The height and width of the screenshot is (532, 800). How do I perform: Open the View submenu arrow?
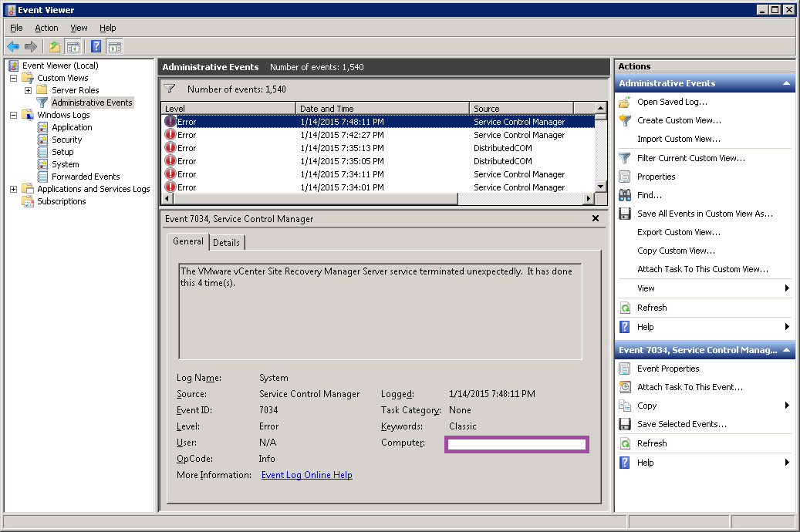[x=787, y=288]
